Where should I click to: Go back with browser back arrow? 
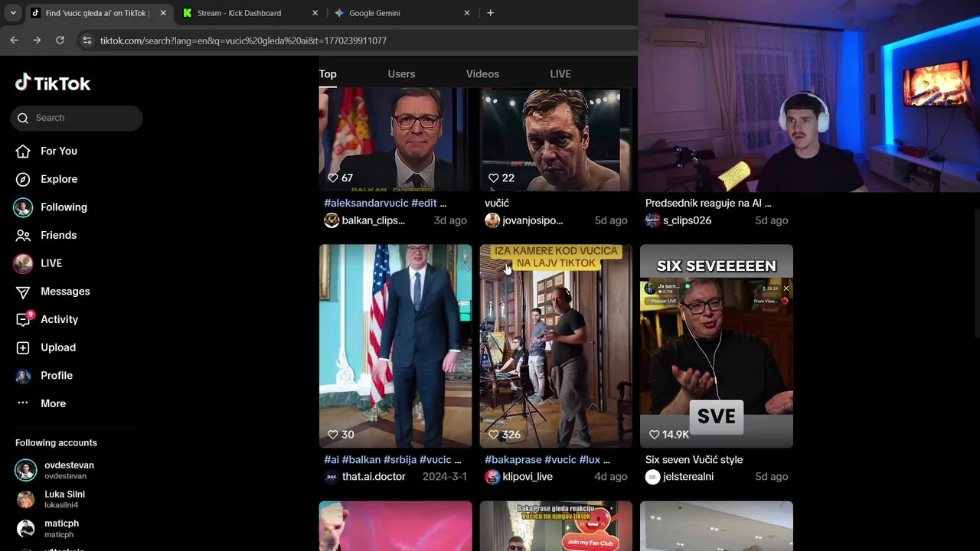[14, 40]
